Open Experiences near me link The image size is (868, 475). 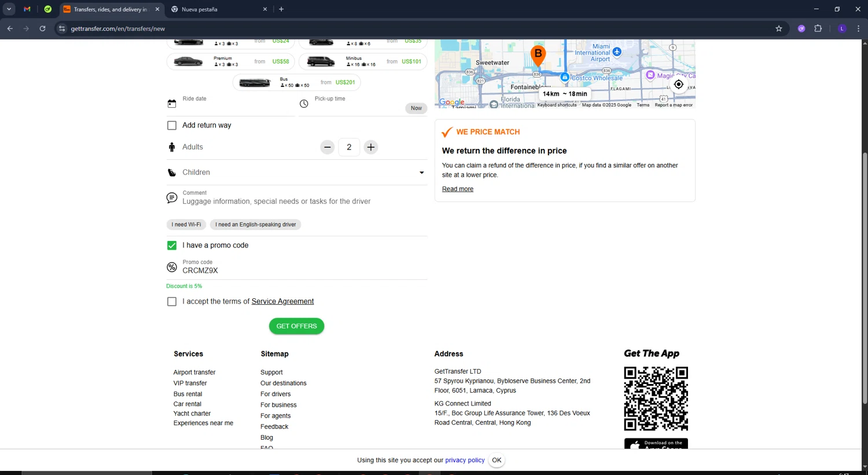tap(203, 423)
